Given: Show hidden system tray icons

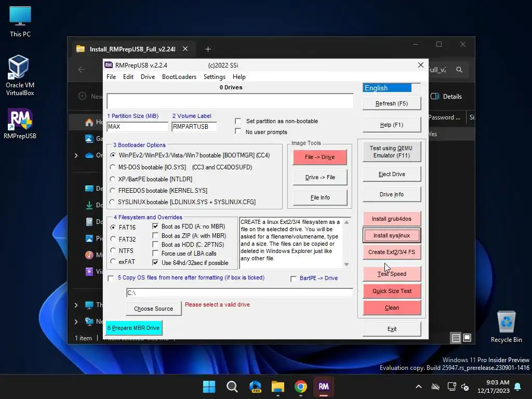Looking at the screenshot, I should [x=419, y=387].
